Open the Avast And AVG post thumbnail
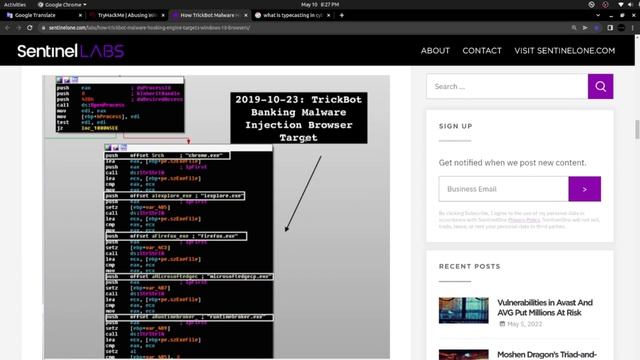 pyautogui.click(x=463, y=310)
